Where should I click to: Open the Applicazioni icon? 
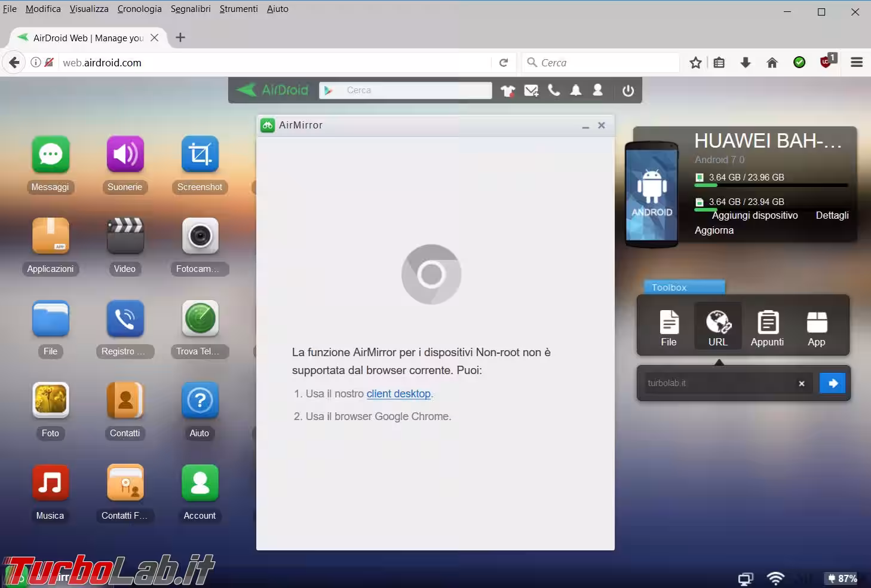pos(51,237)
